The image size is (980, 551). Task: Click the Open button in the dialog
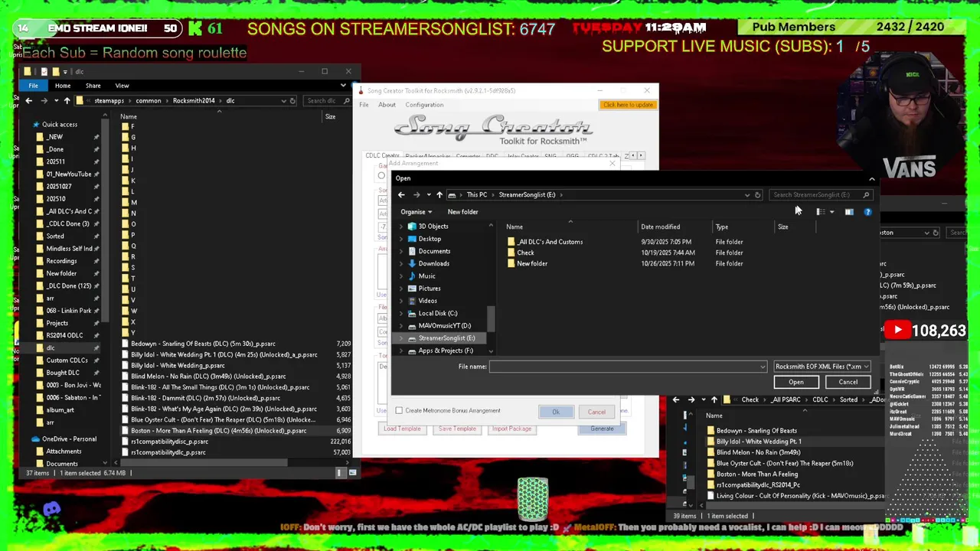pos(796,382)
